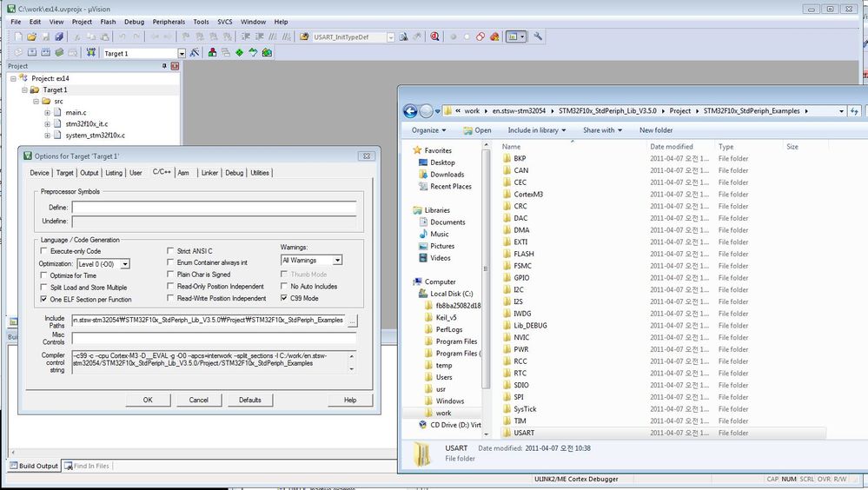Start the debug session with the magnifier icon
This screenshot has height=490, width=868.
[x=435, y=36]
